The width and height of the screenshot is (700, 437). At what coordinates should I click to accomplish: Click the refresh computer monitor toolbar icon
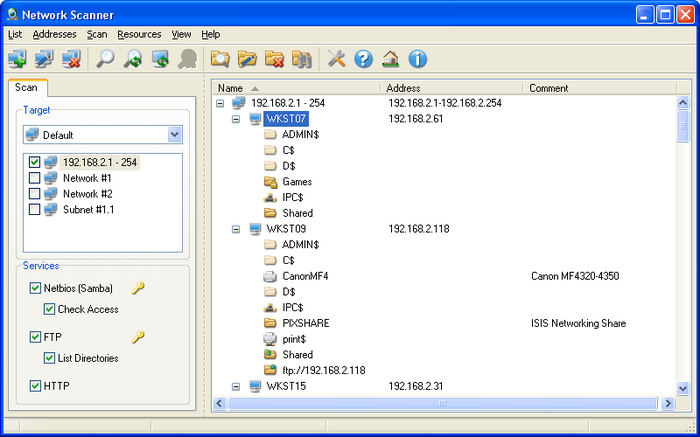(x=160, y=59)
